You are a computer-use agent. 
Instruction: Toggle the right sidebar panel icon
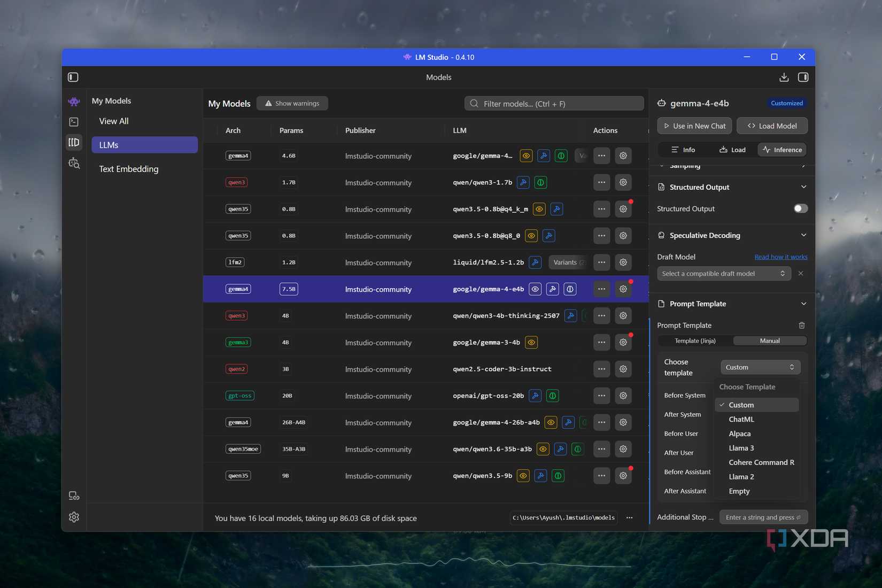click(803, 77)
